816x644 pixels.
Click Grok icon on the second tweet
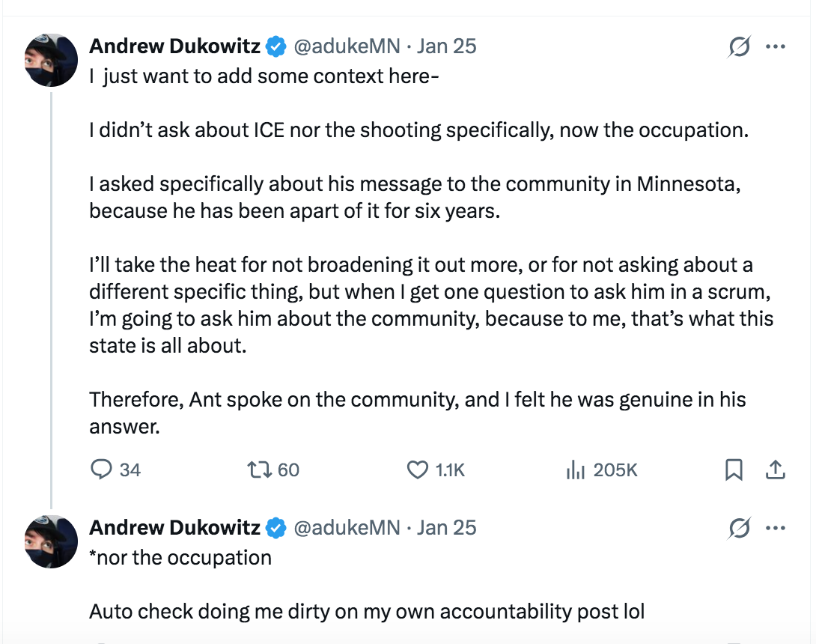tap(739, 529)
